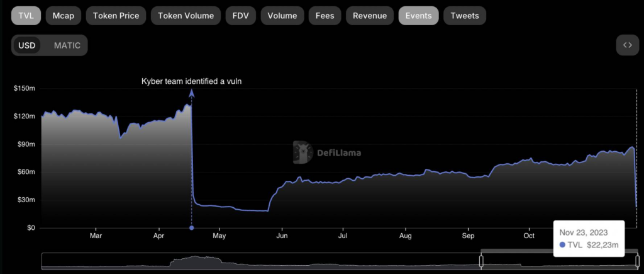The image size is (644, 274).
Task: Select the USD denomination
Action: (x=27, y=45)
